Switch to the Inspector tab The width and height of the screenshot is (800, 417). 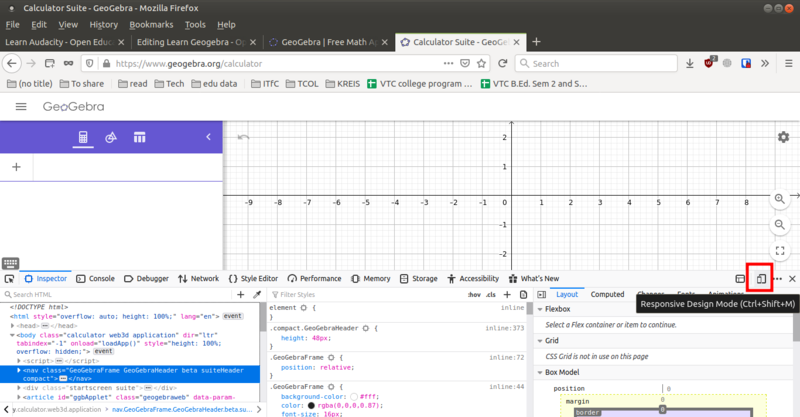coord(46,279)
